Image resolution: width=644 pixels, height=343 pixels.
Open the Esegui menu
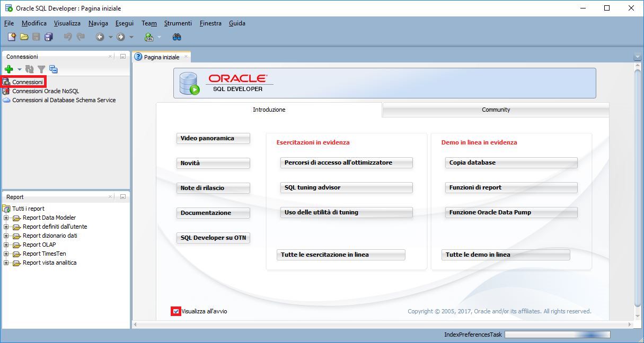(x=125, y=23)
